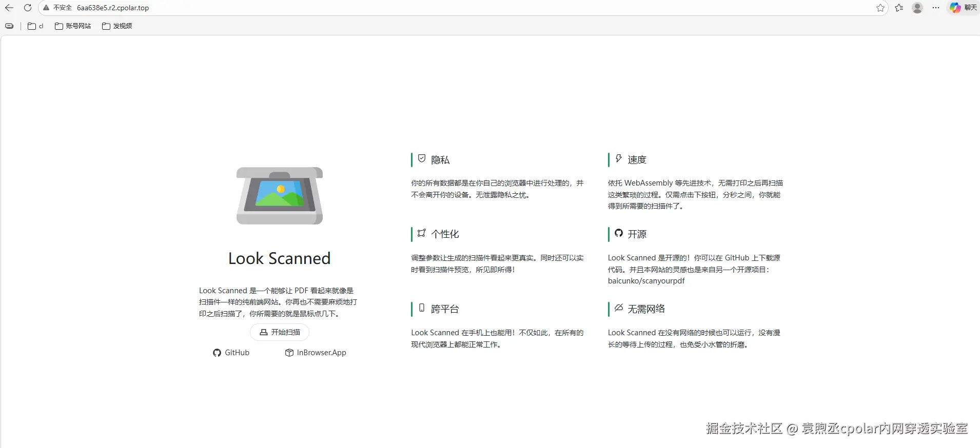Open the browser profile avatar
The image size is (980, 448).
point(917,8)
